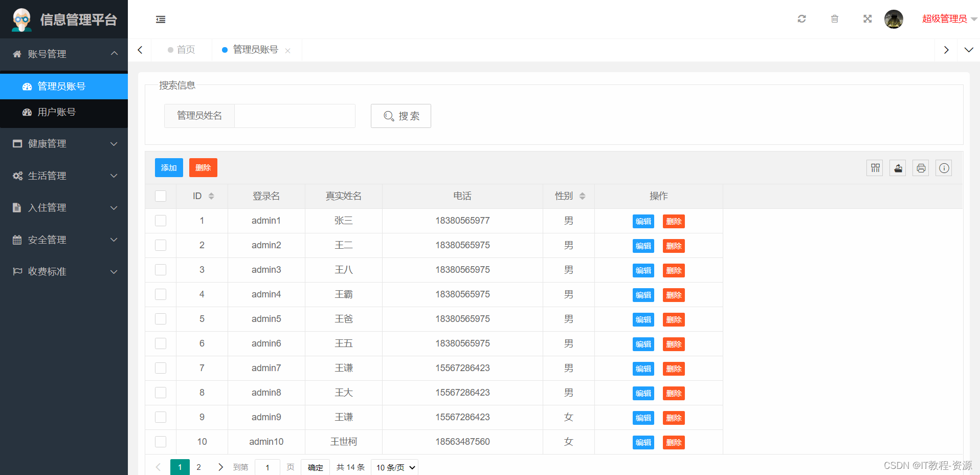Click the phone cell 18563487560

click(x=462, y=442)
